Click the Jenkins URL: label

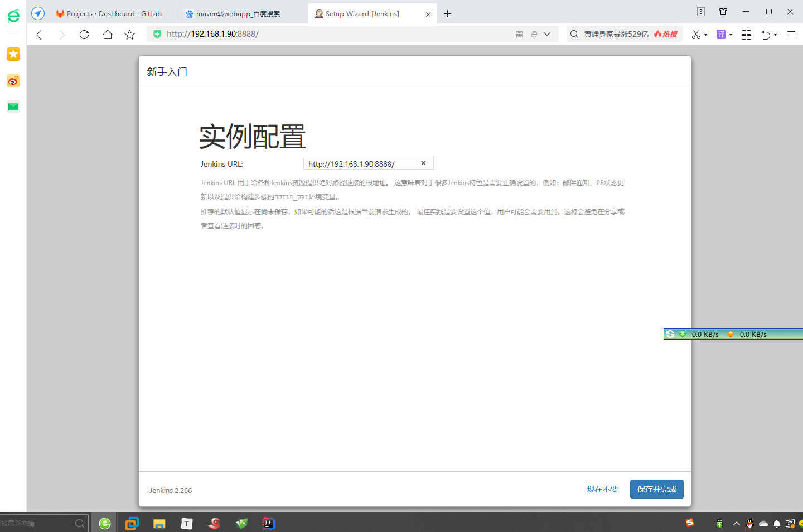(222, 164)
